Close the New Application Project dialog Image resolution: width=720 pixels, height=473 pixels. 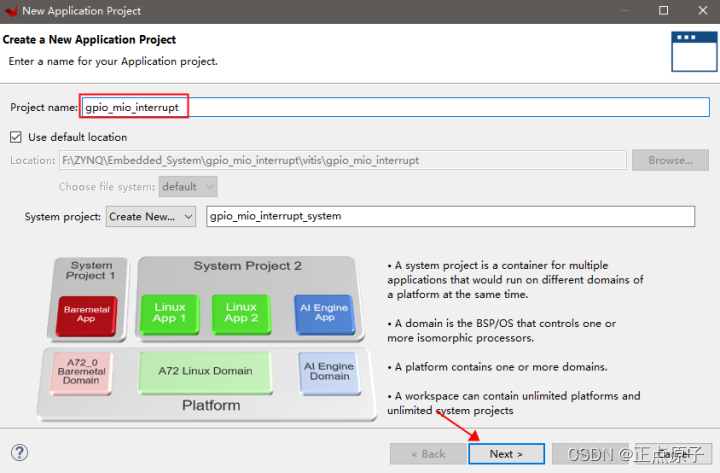tap(703, 10)
